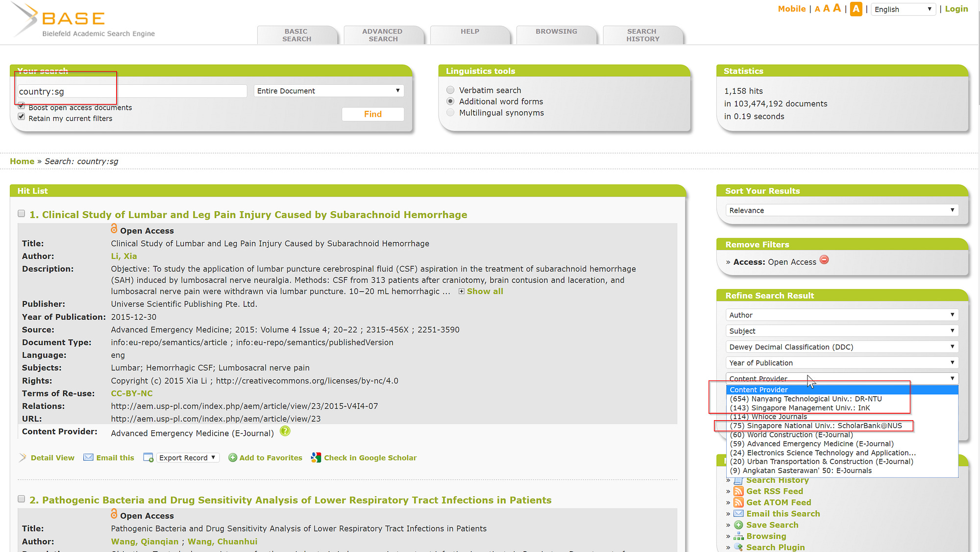Open the Export Record dropdown
Image resolution: width=980 pixels, height=552 pixels.
pyautogui.click(x=187, y=458)
